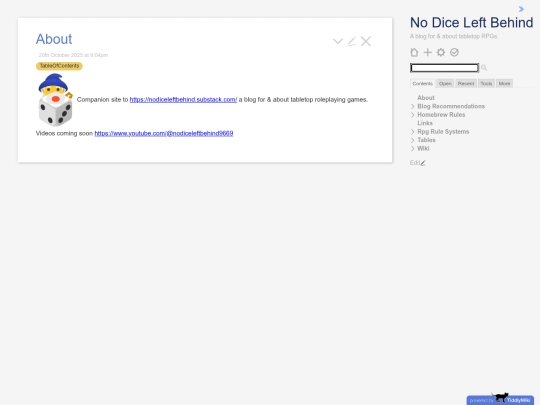Switch to the Recent tab
The image size is (540, 405).
466,83
